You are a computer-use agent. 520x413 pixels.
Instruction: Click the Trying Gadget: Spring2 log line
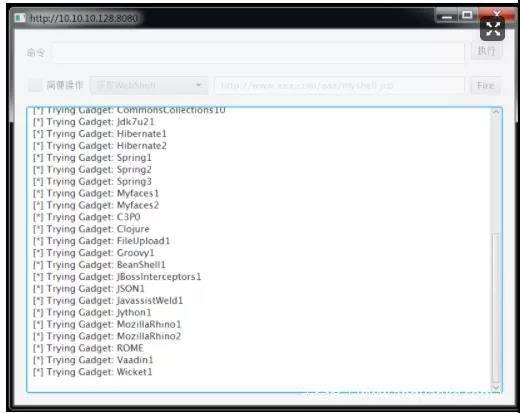tap(92, 170)
